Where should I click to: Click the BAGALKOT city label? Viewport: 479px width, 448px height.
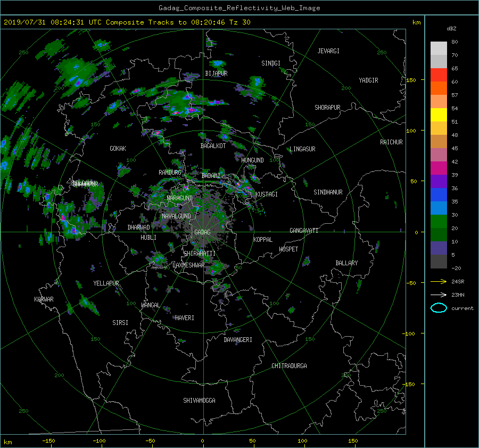pos(213,146)
